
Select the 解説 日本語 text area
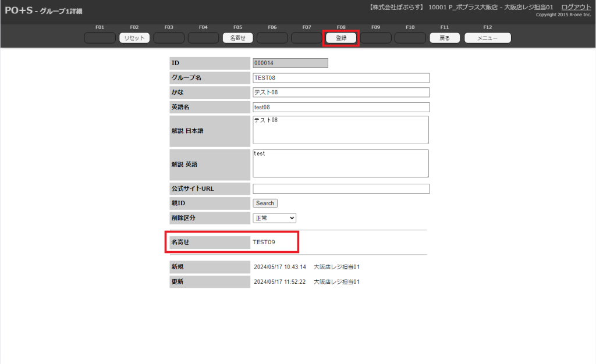(x=340, y=130)
